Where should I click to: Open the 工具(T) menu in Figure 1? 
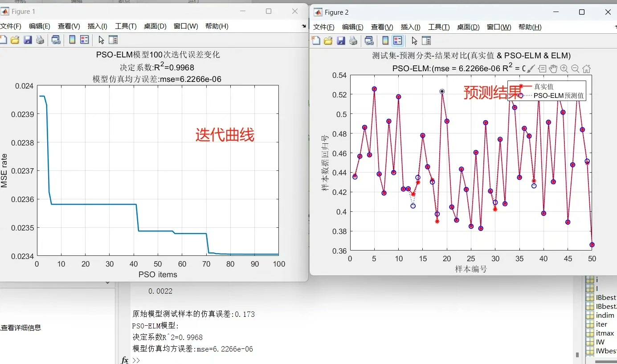point(126,26)
